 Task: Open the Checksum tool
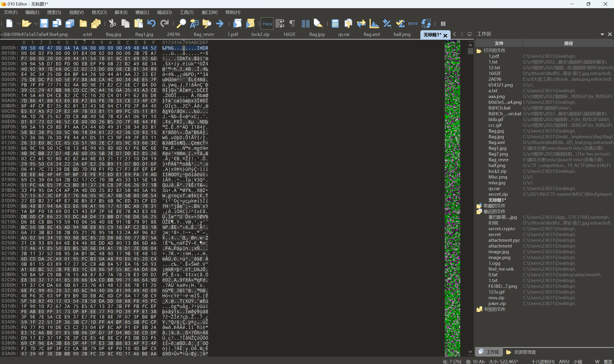tap(400, 23)
